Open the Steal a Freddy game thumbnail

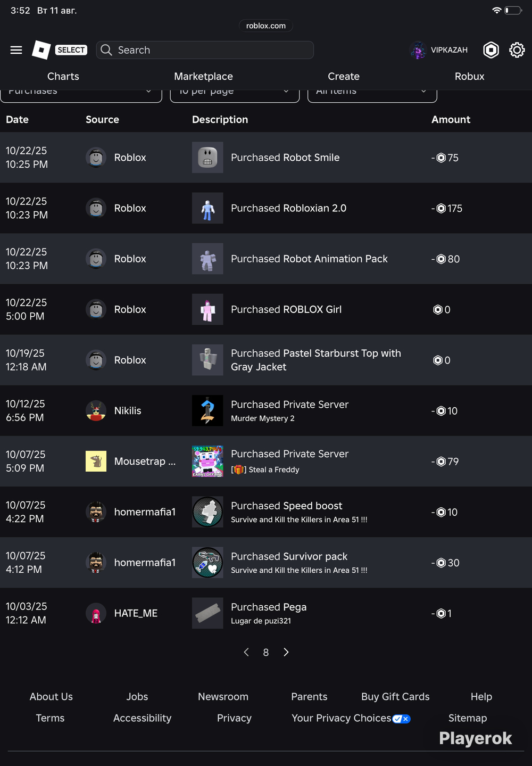[207, 462]
